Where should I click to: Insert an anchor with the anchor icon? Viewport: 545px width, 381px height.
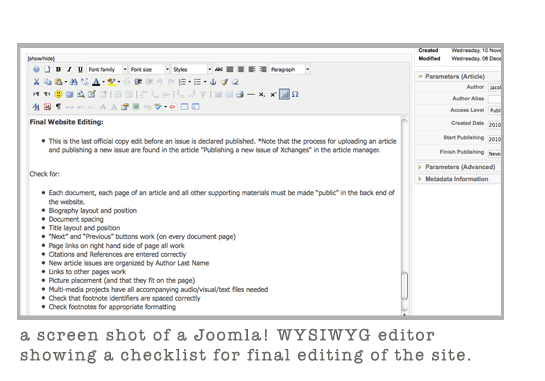[213, 82]
